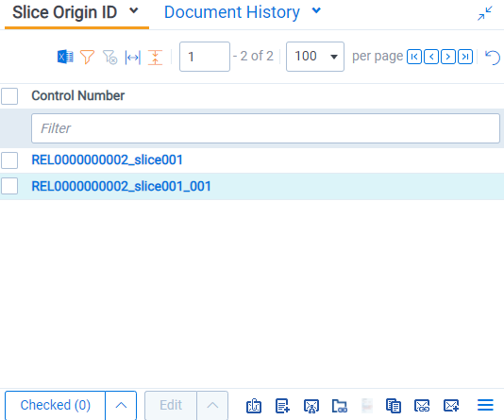Switch to the Document History tab
This screenshot has width=504, height=420.
[x=232, y=12]
